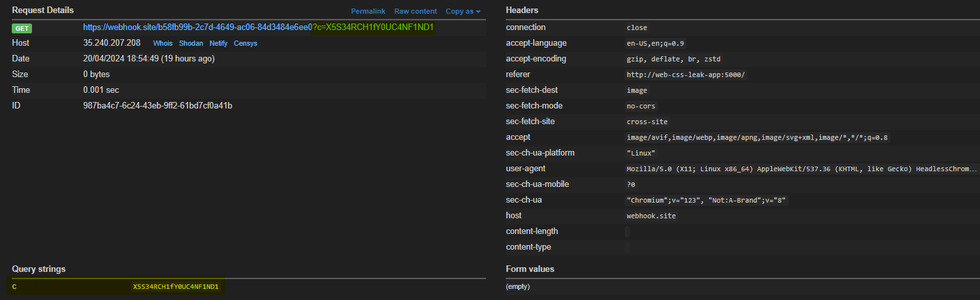Open Netify lookup for the host
This screenshot has height=300, width=980.
point(219,43)
